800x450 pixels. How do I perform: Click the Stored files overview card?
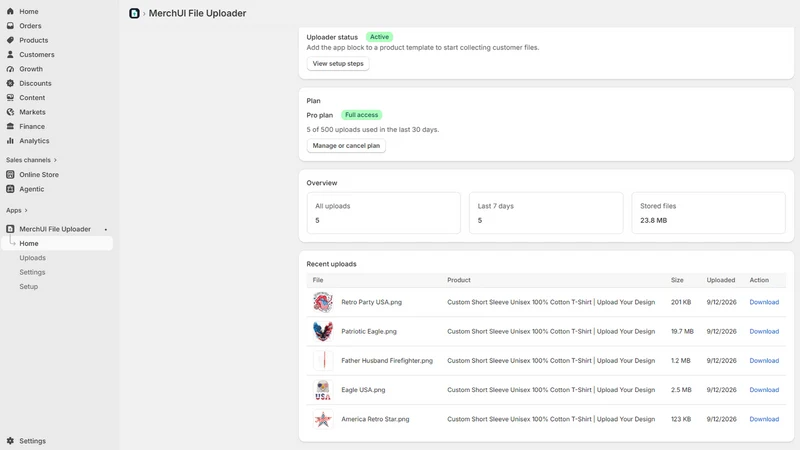708,213
